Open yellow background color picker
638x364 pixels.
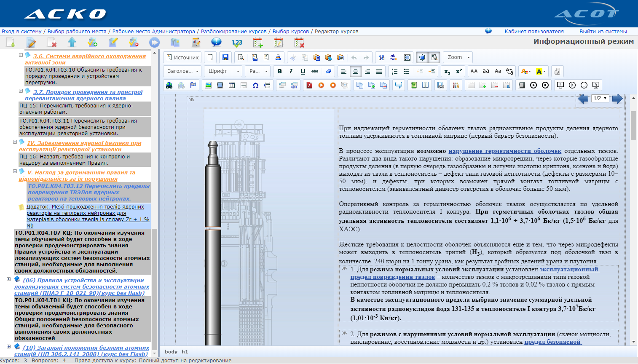[x=541, y=71]
